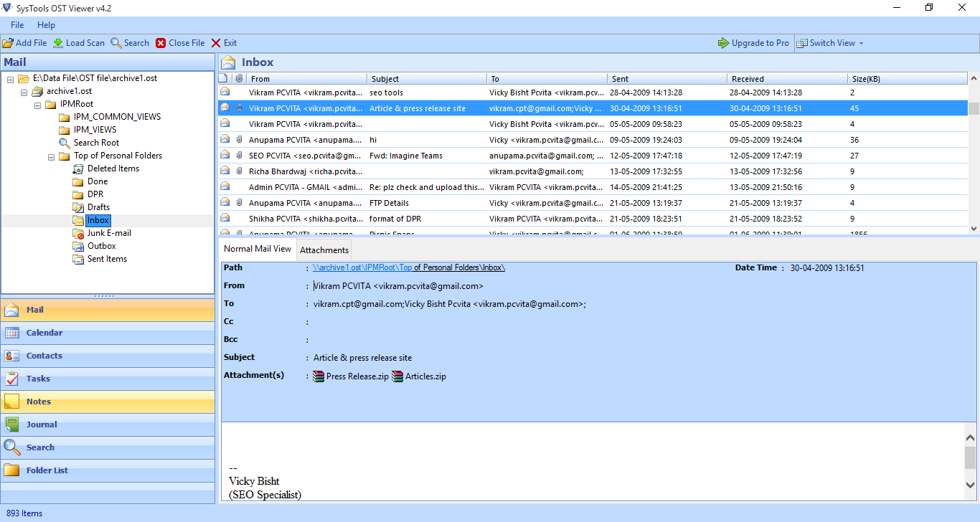This screenshot has width=980, height=522.
Task: Click the Deleted Items folder icon
Action: coord(78,169)
